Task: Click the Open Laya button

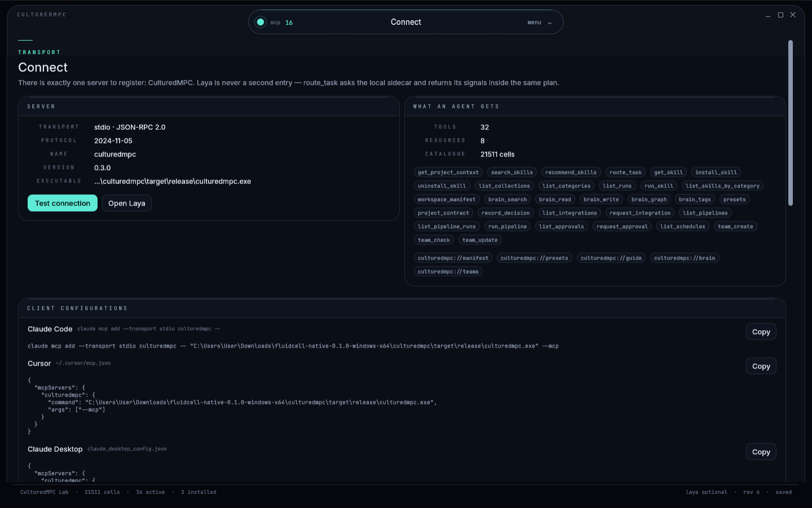Action: click(x=127, y=203)
